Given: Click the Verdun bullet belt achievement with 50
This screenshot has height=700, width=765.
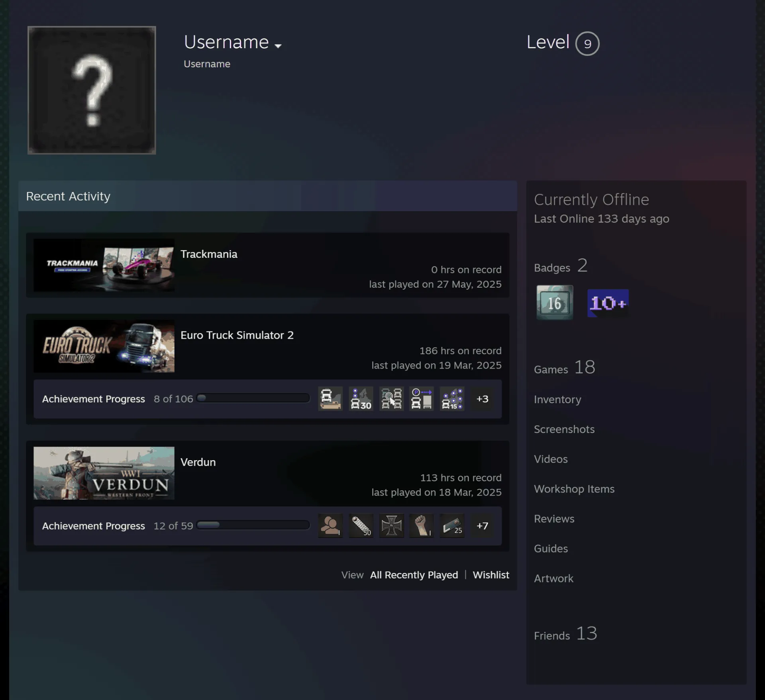Looking at the screenshot, I should point(361,526).
